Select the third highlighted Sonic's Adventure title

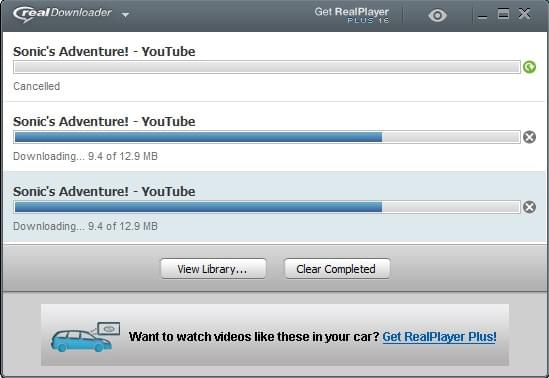pyautogui.click(x=104, y=191)
